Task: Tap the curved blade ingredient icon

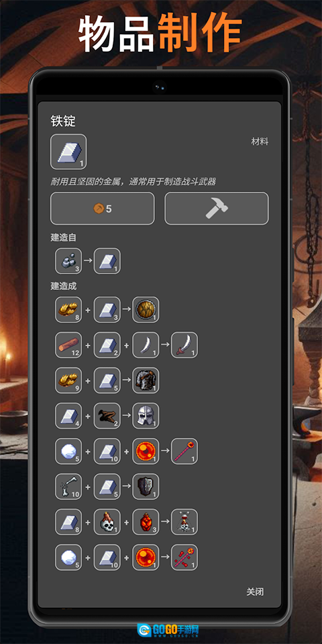Action: (x=146, y=345)
